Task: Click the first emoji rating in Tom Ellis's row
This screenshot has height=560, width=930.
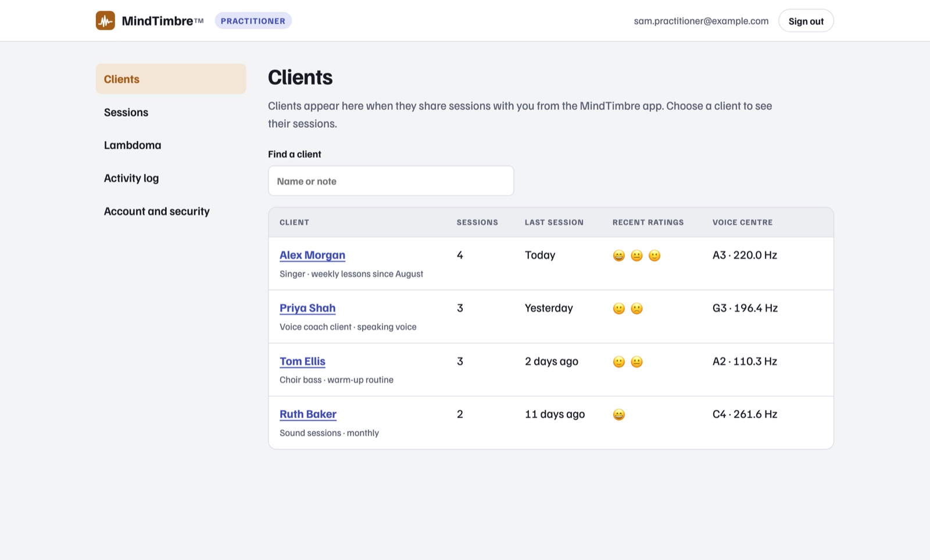Action: click(619, 362)
